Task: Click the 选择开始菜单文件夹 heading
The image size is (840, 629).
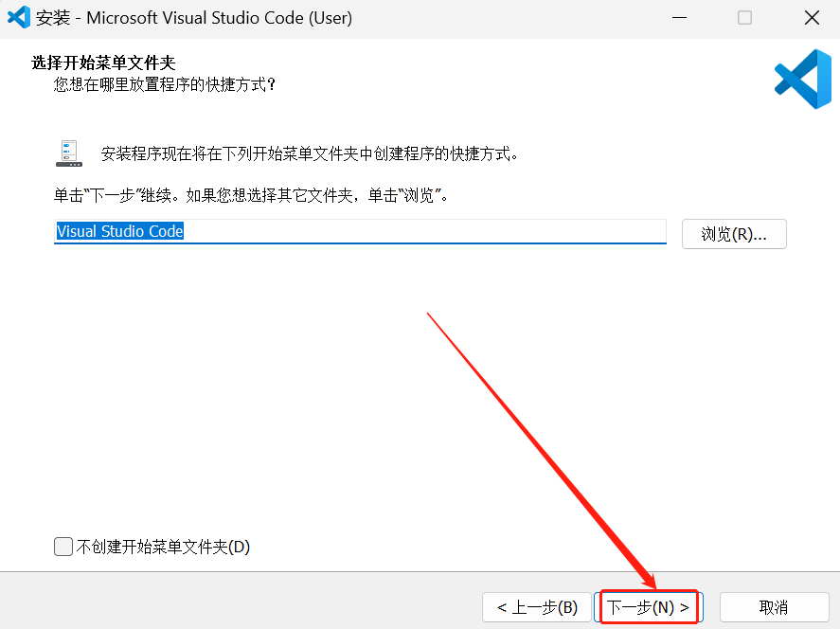Action: pyautogui.click(x=96, y=62)
